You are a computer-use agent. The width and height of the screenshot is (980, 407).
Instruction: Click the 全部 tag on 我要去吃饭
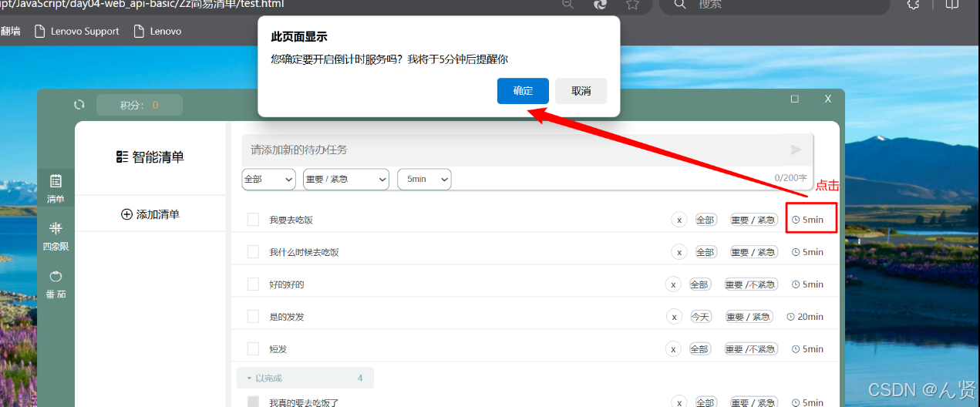(706, 220)
